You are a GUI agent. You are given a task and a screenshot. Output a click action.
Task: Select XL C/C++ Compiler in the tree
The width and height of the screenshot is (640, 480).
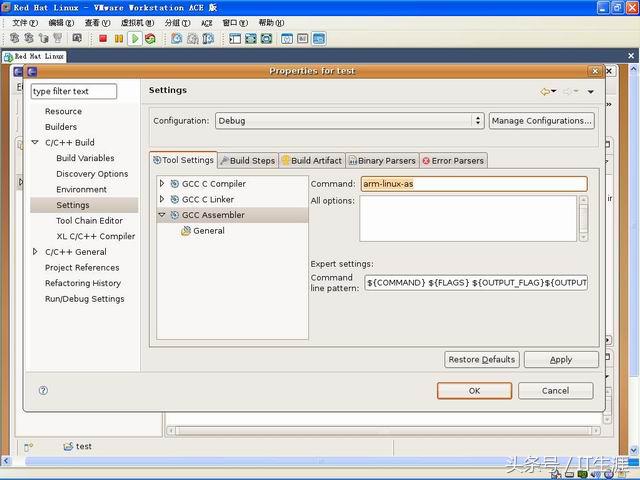96,236
